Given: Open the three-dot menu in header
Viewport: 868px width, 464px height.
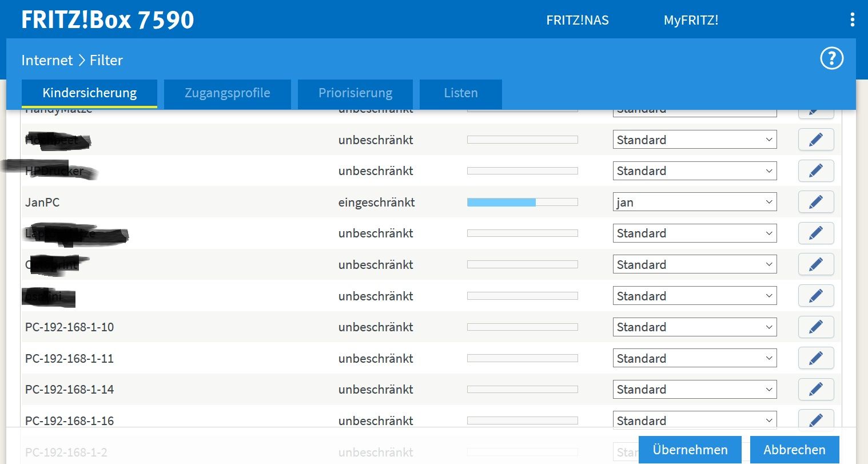Looking at the screenshot, I should click(x=853, y=19).
